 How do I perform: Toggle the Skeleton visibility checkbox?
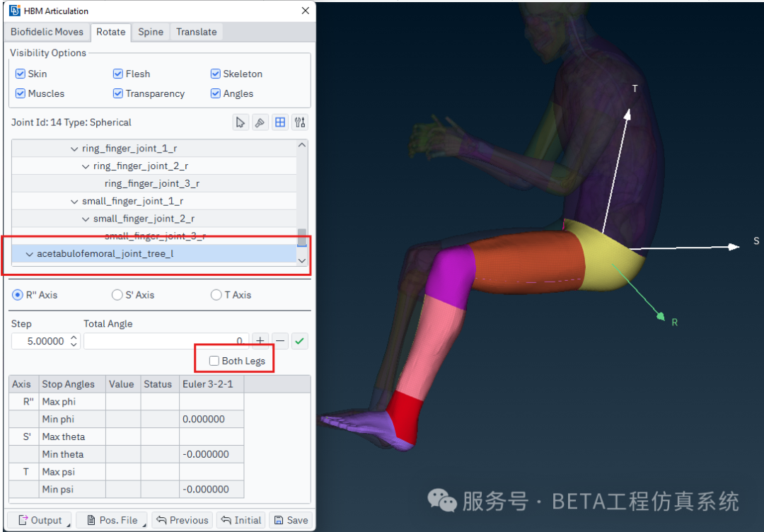215,74
